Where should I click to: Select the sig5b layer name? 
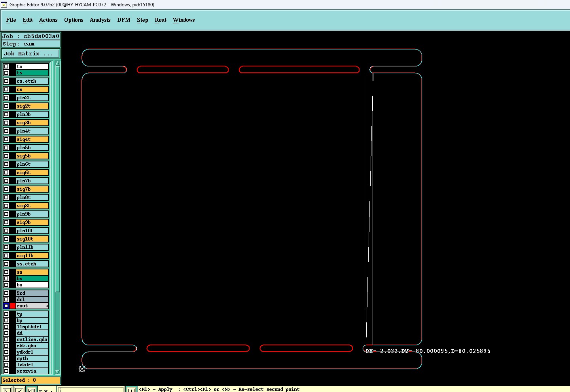[32, 156]
